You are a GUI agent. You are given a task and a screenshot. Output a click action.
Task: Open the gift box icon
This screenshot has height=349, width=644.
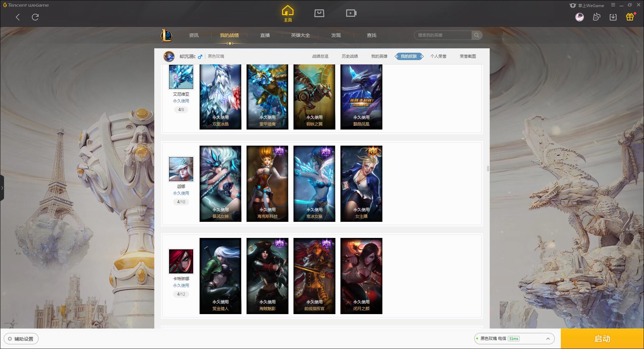pyautogui.click(x=630, y=17)
